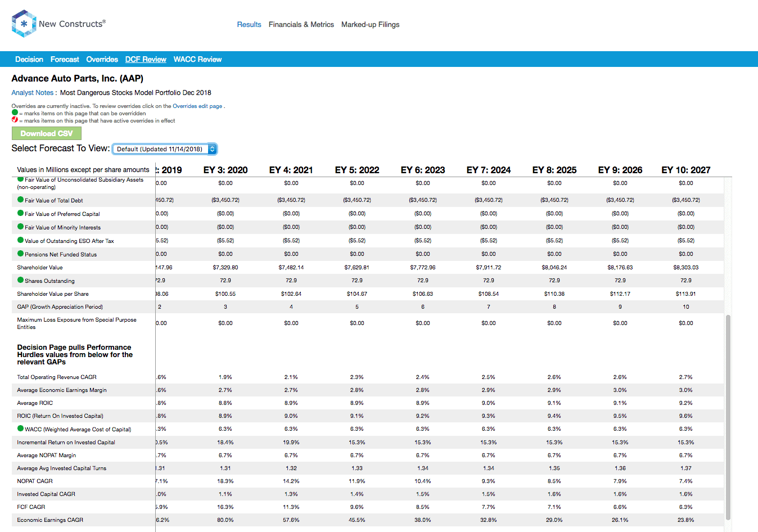Go to the Decision page
The image size is (758, 532).
tap(29, 59)
